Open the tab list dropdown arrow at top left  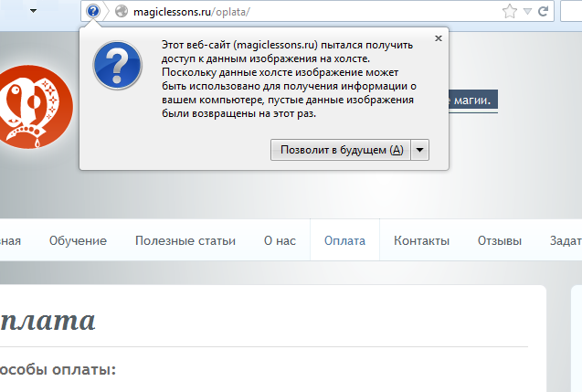(33, 11)
